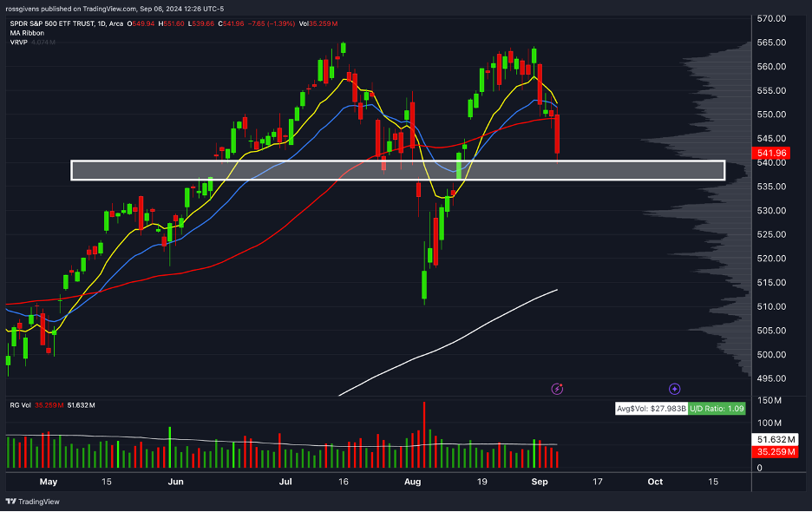Image resolution: width=812 pixels, height=512 pixels.
Task: Click the close value C541.96
Action: (231, 23)
